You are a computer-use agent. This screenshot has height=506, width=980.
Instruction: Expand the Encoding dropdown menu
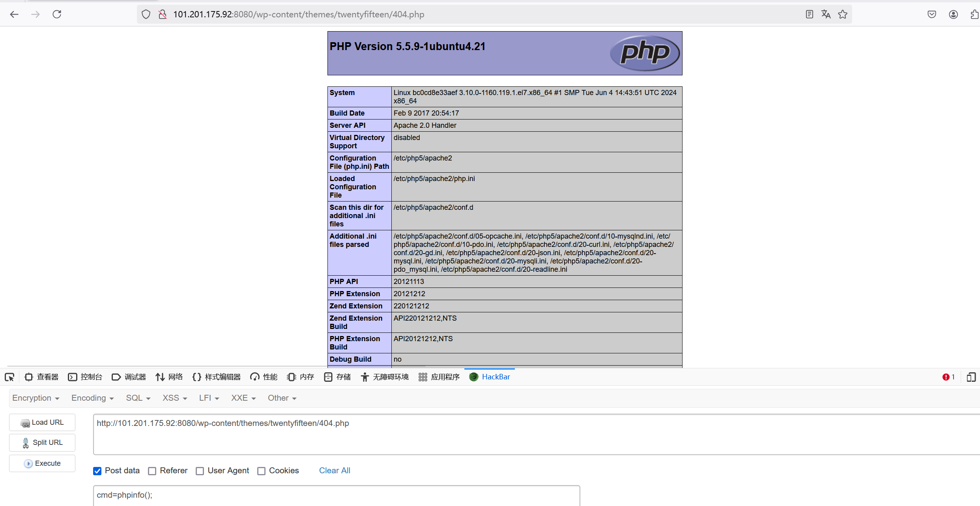(x=93, y=398)
